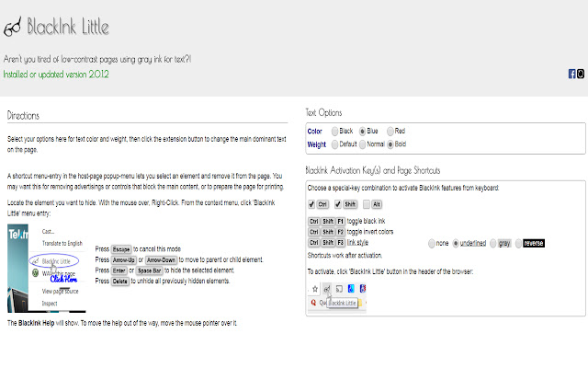Click 'toggle invert colors' shortcut text
Image resolution: width=588 pixels, height=368 pixels.
[370, 232]
